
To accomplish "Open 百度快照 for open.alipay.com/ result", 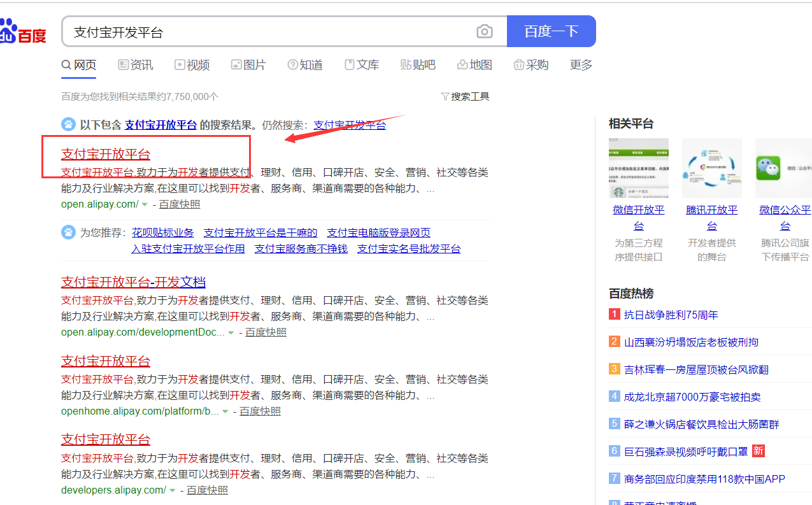I will pos(180,204).
